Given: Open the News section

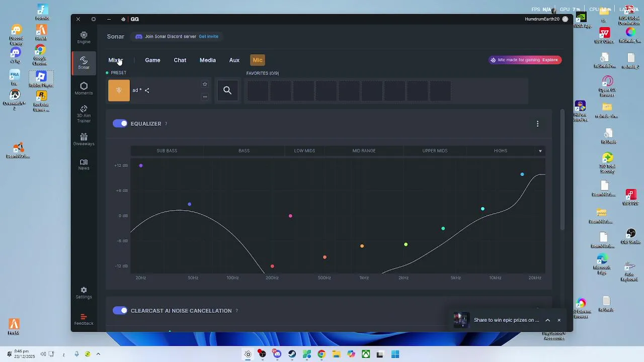Looking at the screenshot, I should coord(84,164).
